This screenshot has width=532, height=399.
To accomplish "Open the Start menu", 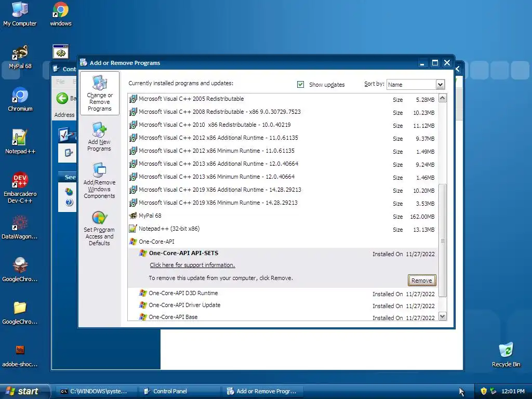I will click(x=24, y=391).
